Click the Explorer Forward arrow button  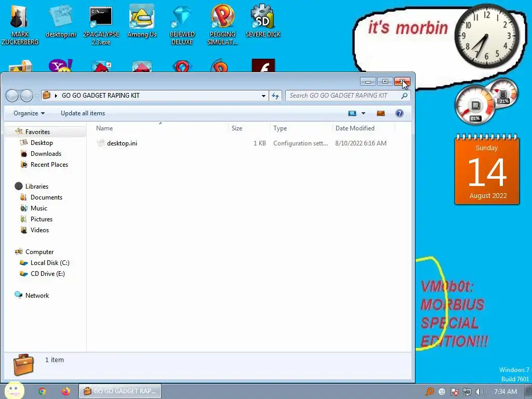pos(26,96)
